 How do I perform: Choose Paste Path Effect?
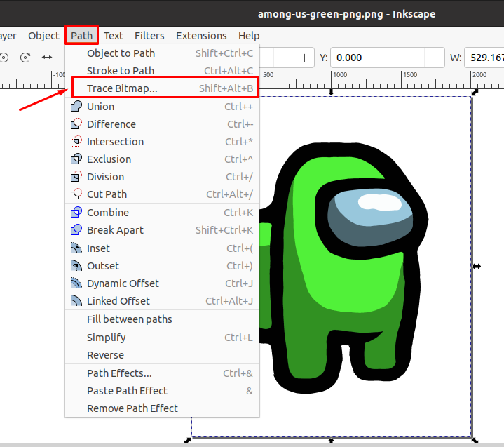[x=163, y=391]
